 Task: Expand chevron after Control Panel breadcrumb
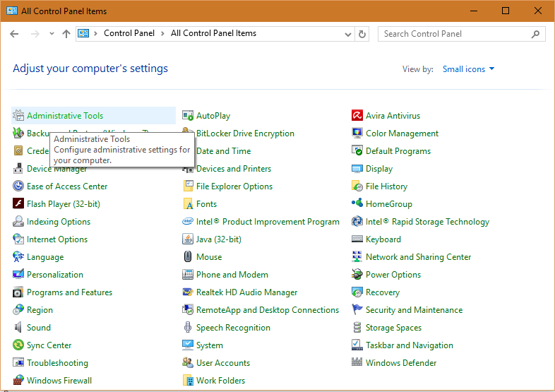coord(162,34)
